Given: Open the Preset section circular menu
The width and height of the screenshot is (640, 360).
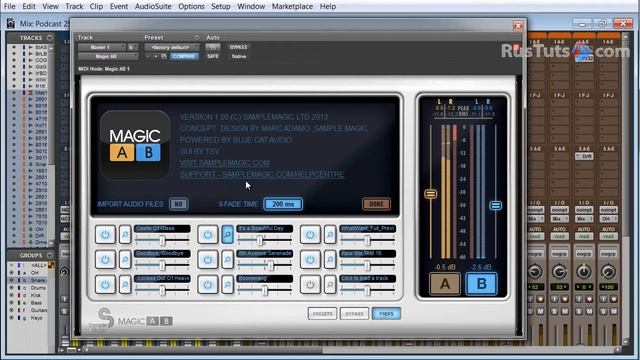Looking at the screenshot, I should 196,37.
